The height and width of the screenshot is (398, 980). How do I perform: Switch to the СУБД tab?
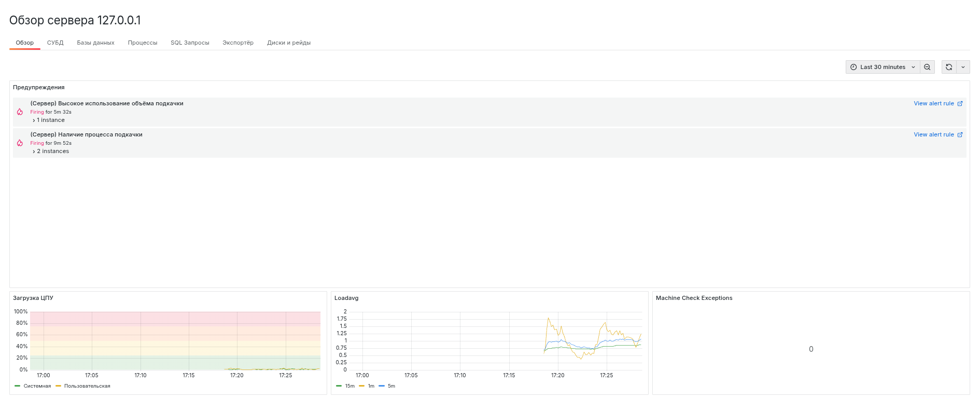tap(55, 43)
